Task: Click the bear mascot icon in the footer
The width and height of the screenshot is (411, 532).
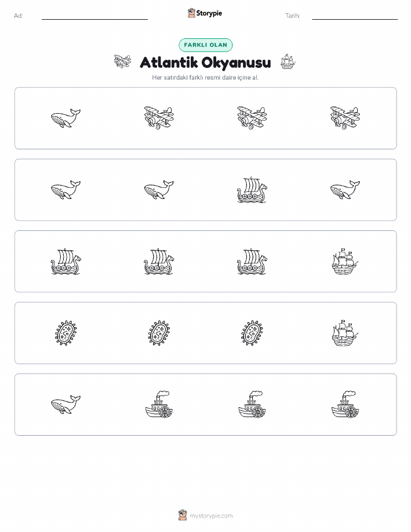Action: click(x=183, y=515)
